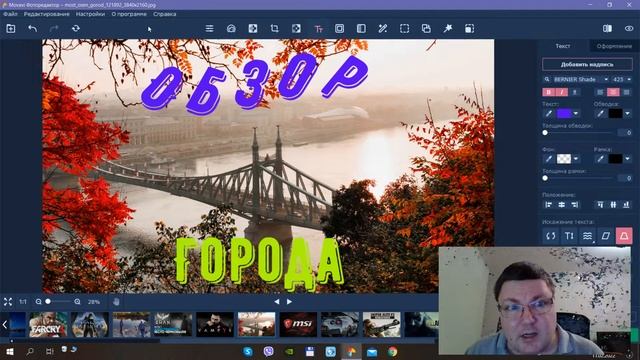
Task: Click the zoom out magnifier icon
Action: tap(38, 302)
